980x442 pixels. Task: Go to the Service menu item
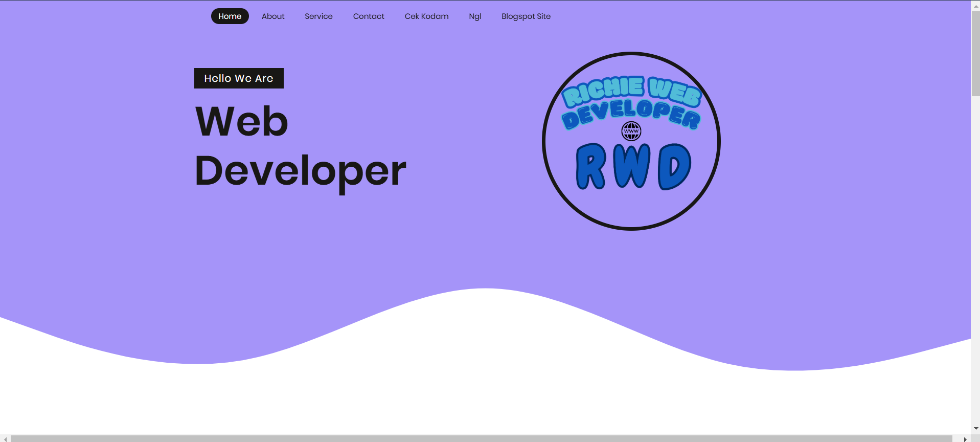(x=318, y=16)
